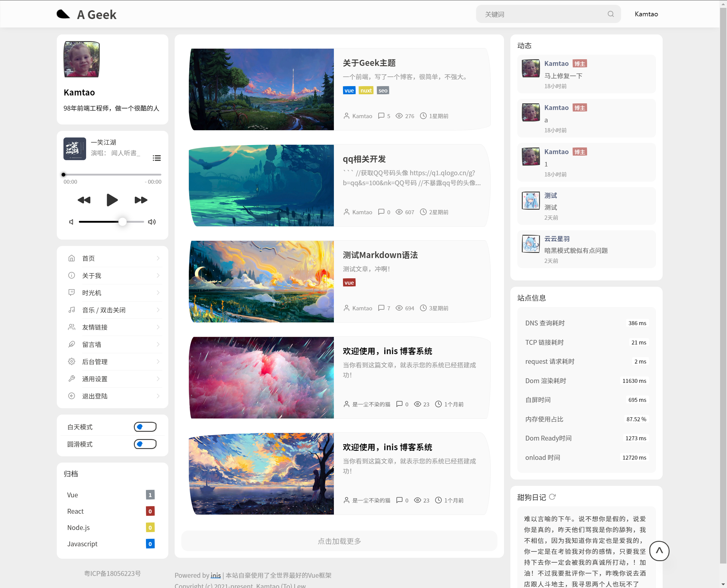Expand the 音乐 / 双击关闭 chevron
Image resolution: width=727 pixels, height=588 pixels.
point(158,310)
